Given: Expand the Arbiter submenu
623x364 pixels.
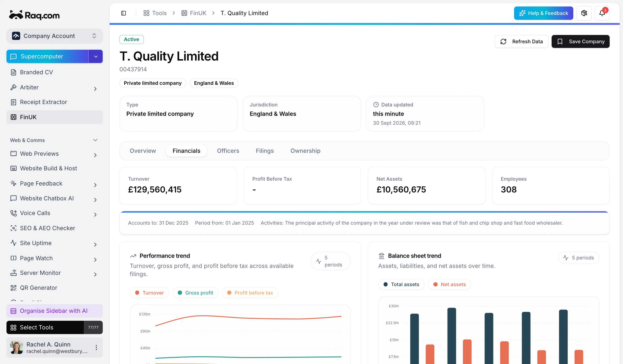Looking at the screenshot, I should (x=95, y=88).
